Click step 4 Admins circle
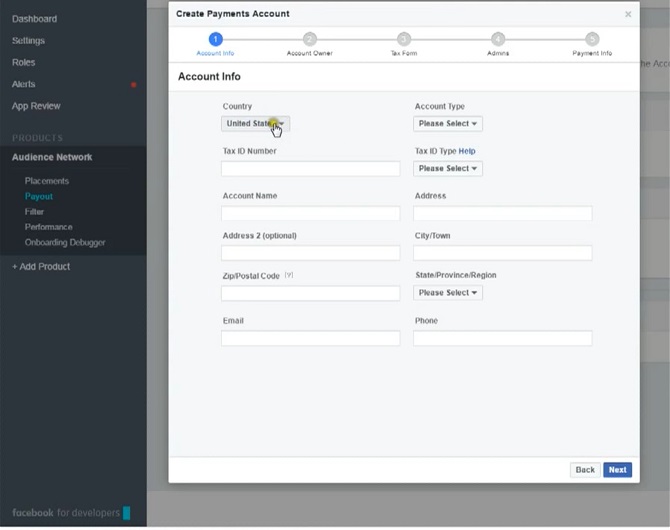The image size is (670, 530). [498, 39]
